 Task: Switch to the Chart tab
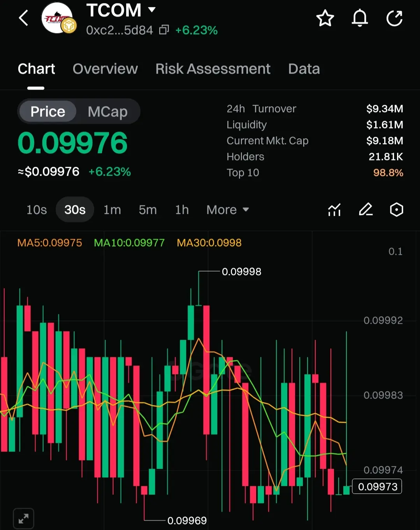point(36,69)
